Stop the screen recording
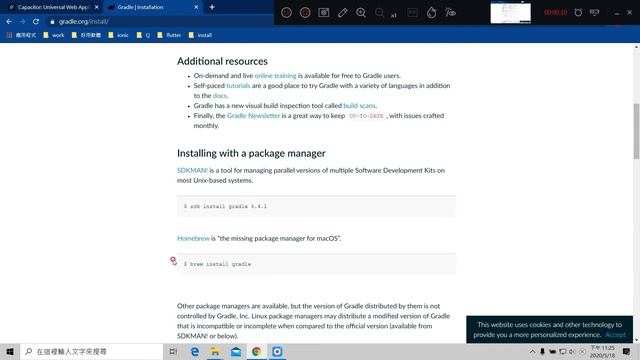The height and width of the screenshot is (360, 640). tap(305, 13)
